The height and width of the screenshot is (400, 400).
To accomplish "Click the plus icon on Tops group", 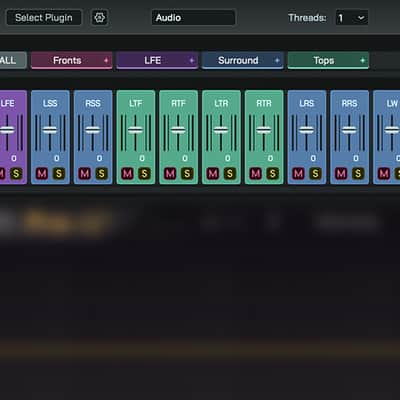I will pos(363,60).
